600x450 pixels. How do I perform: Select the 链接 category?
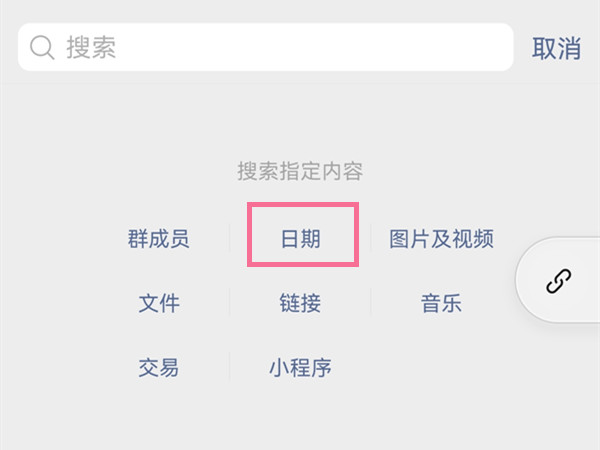[x=301, y=303]
